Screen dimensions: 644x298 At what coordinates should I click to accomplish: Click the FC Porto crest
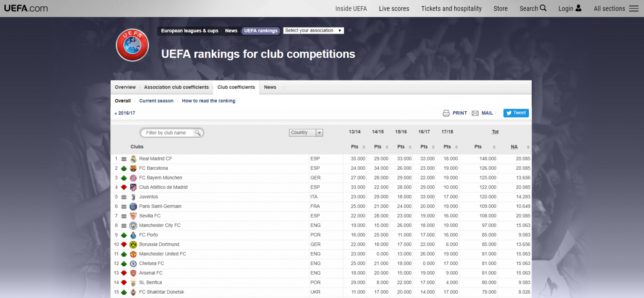pyautogui.click(x=133, y=235)
